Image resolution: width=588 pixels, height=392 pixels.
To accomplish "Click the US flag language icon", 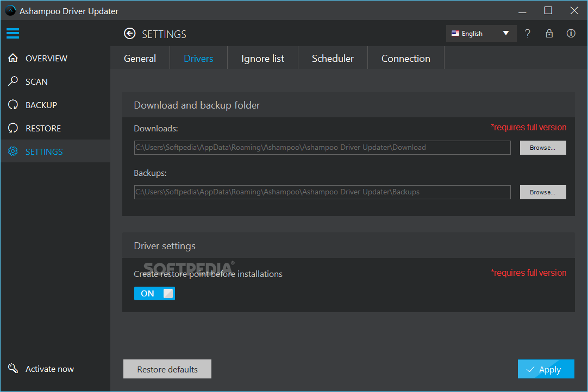I will (455, 33).
